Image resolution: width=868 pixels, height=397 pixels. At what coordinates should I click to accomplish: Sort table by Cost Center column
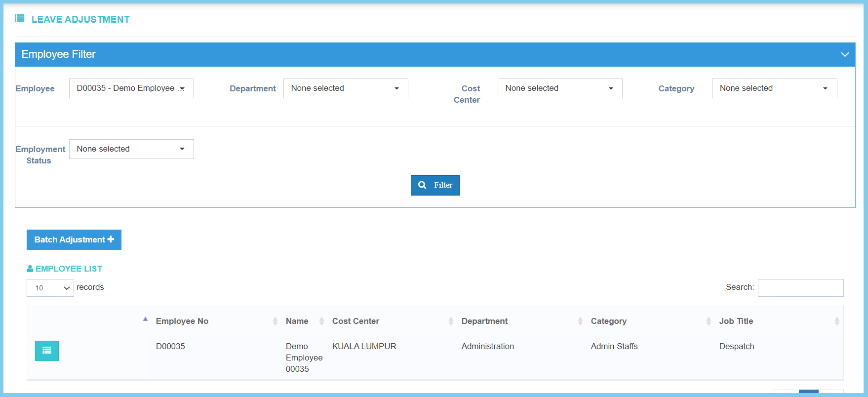(355, 321)
